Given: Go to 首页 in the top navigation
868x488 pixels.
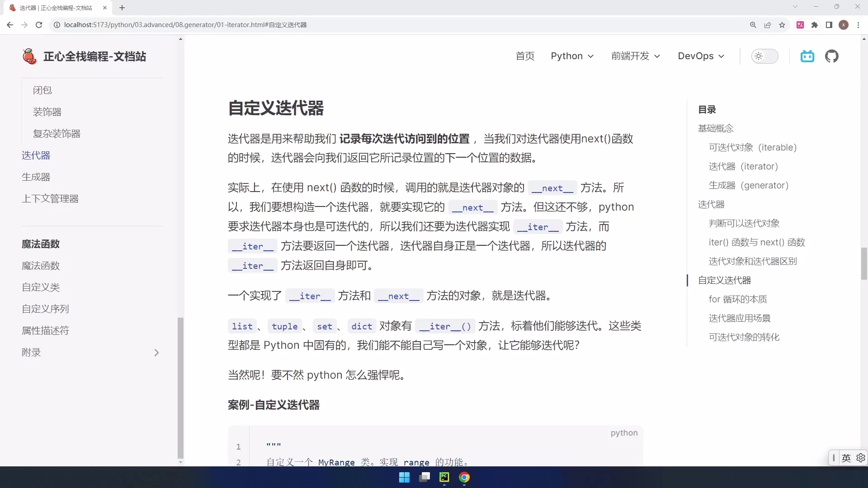Looking at the screenshot, I should click(525, 56).
